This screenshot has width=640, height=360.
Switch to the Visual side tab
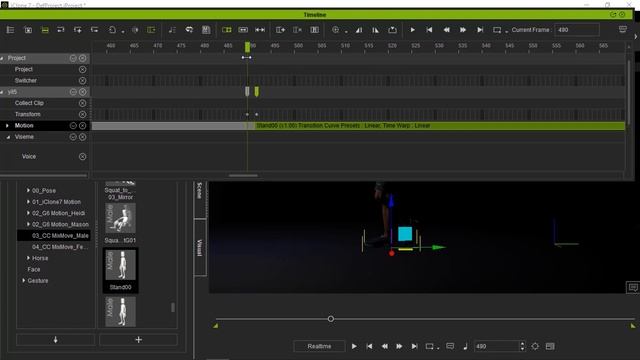coord(200,247)
